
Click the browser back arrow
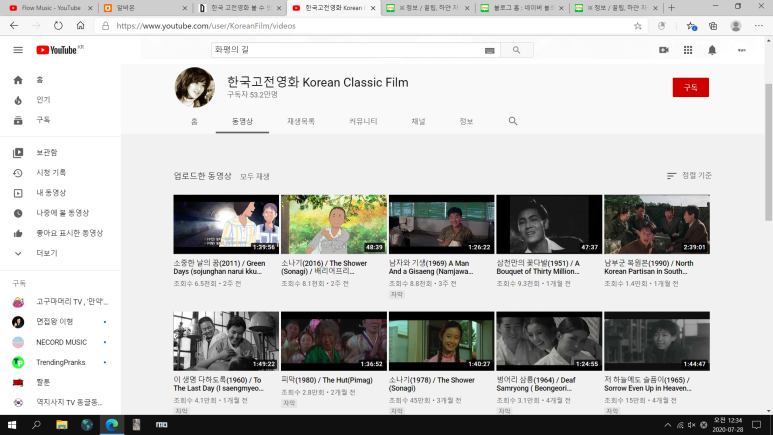coord(14,26)
